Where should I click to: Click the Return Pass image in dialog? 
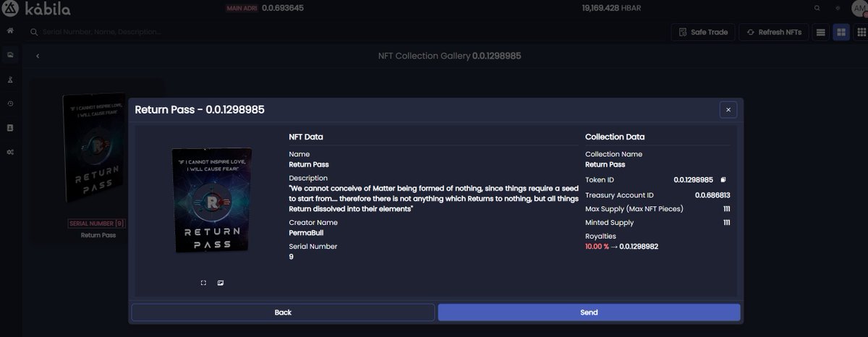[212, 200]
